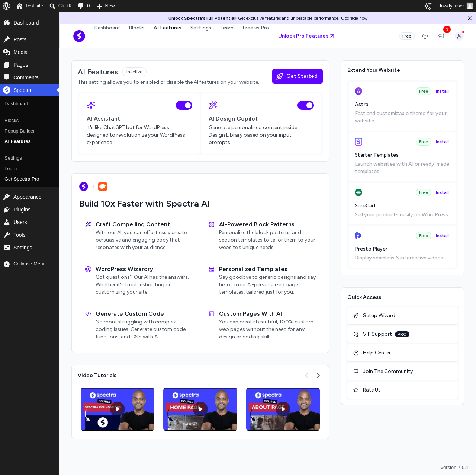
Task: Dismiss the Unlock Spectra promo banner
Action: [x=470, y=18]
